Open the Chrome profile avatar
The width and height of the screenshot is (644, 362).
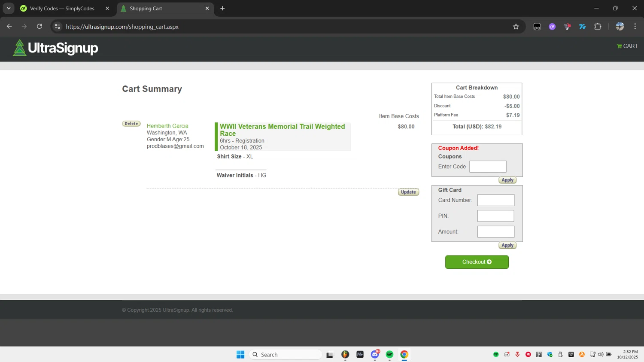(620, 27)
